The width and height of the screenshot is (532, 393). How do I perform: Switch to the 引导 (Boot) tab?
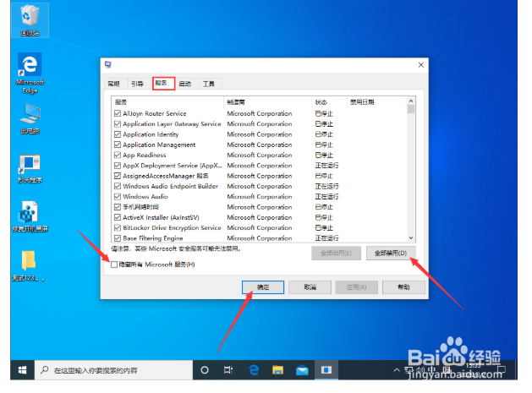(137, 84)
